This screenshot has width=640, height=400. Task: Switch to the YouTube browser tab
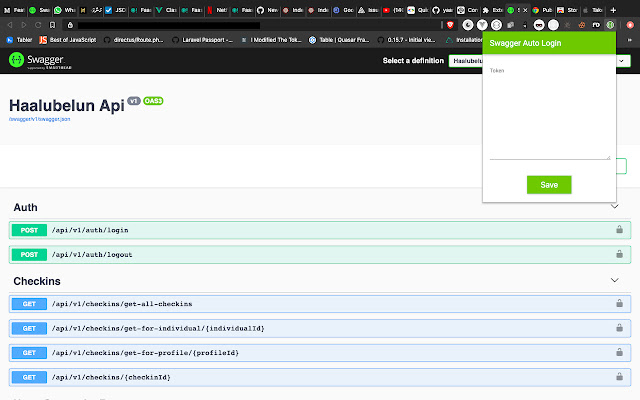click(x=393, y=10)
